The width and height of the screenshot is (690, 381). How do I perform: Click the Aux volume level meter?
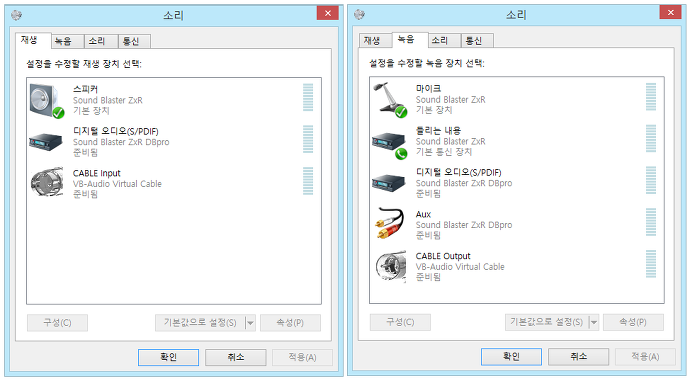tap(651, 223)
